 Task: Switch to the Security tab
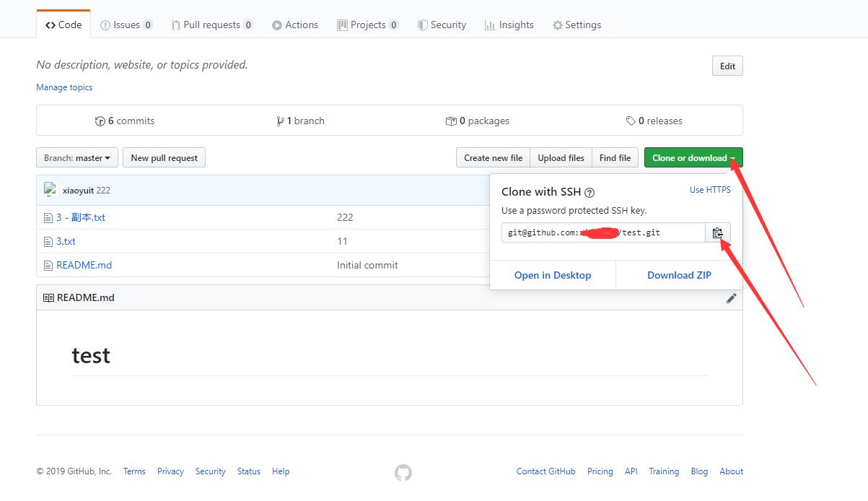[x=442, y=25]
